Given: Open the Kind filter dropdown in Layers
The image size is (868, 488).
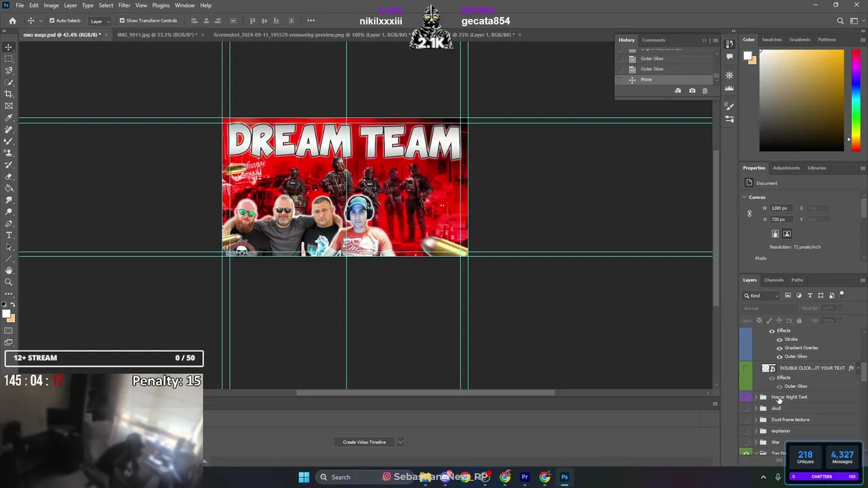Looking at the screenshot, I should pyautogui.click(x=762, y=296).
